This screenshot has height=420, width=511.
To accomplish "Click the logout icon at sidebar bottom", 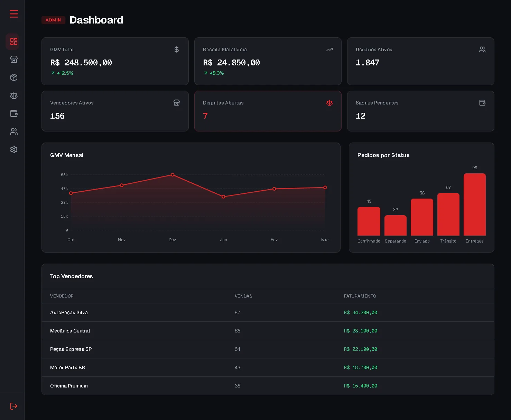I will coord(14,406).
